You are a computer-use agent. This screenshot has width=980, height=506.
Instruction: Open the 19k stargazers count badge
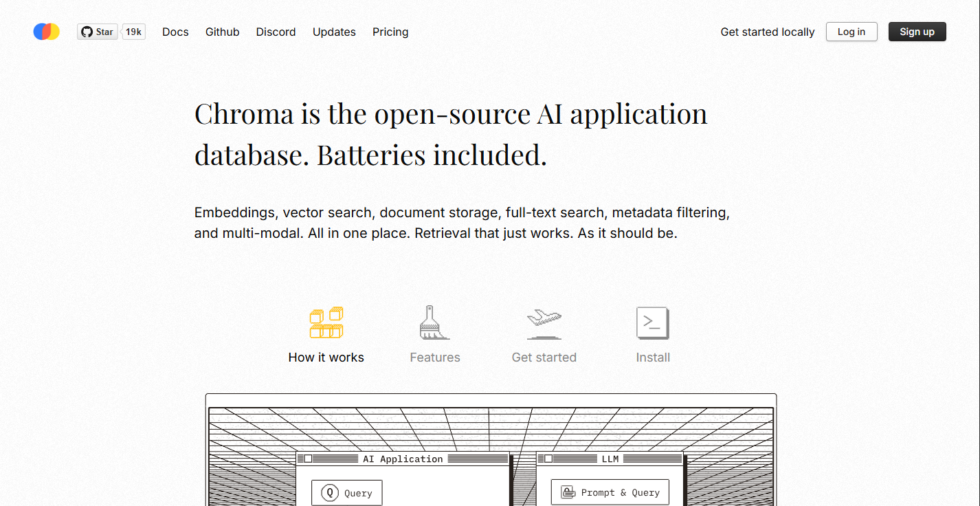click(133, 32)
